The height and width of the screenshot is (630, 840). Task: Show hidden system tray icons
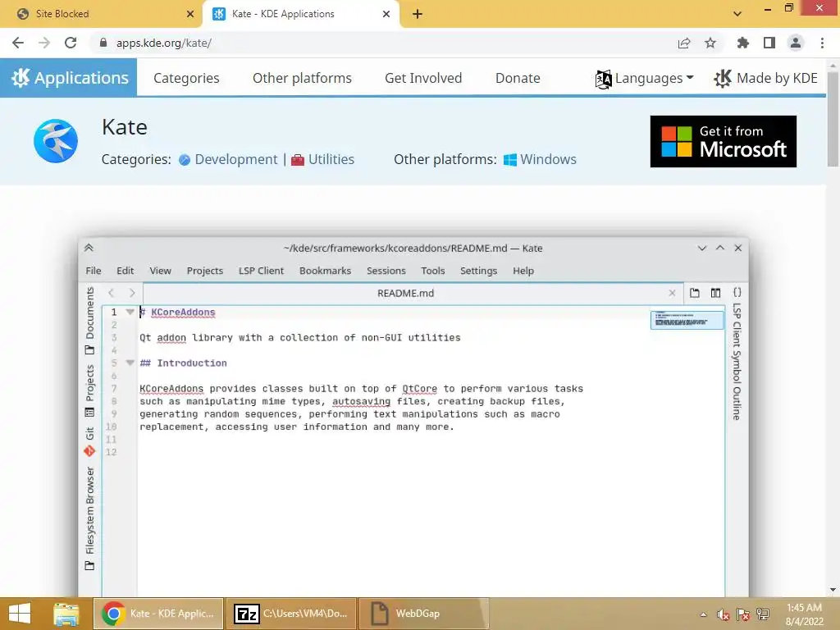click(703, 614)
